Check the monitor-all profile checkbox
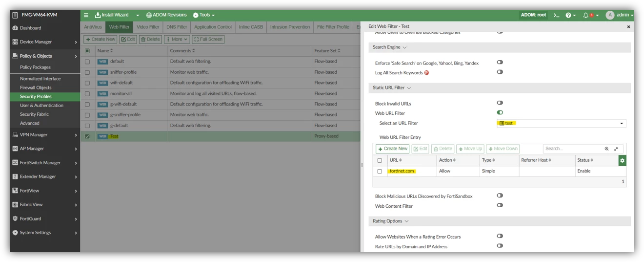 (87, 94)
